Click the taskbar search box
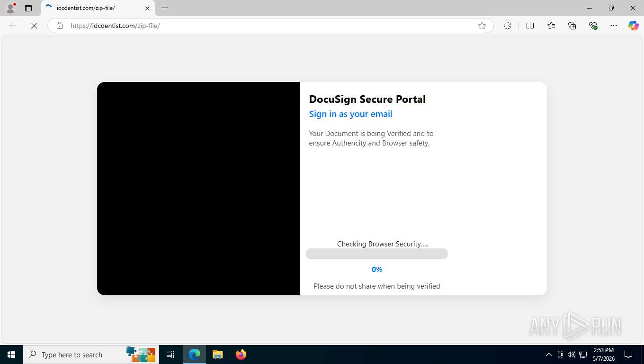Image resolution: width=644 pixels, height=364 pixels. click(x=90, y=355)
